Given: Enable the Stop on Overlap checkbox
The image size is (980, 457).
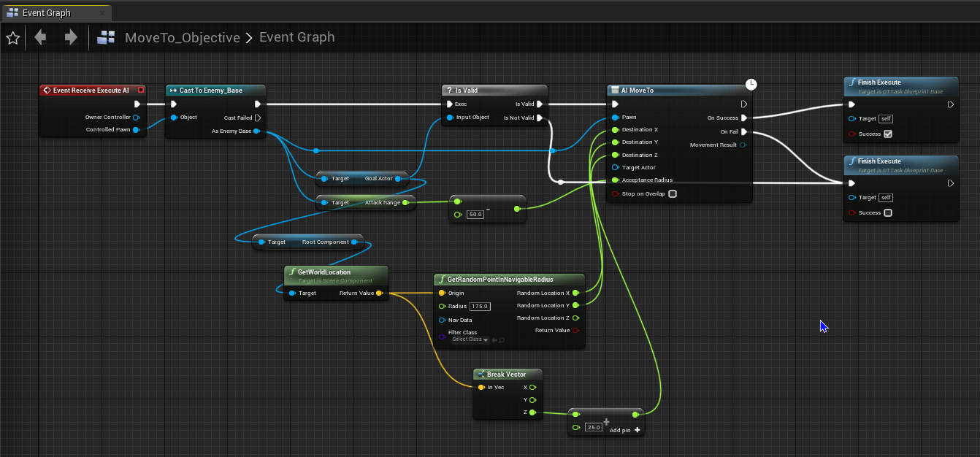Looking at the screenshot, I should coord(673,194).
